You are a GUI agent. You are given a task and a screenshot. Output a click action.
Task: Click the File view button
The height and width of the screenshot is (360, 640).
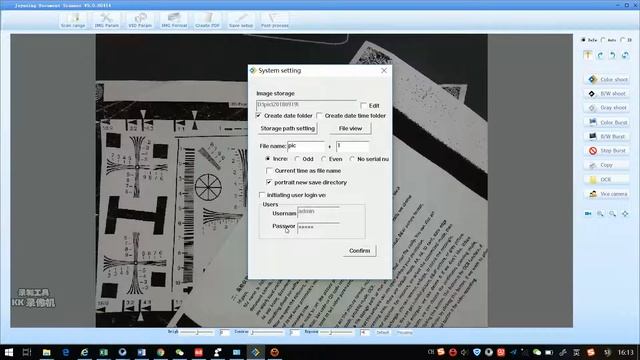click(x=350, y=128)
